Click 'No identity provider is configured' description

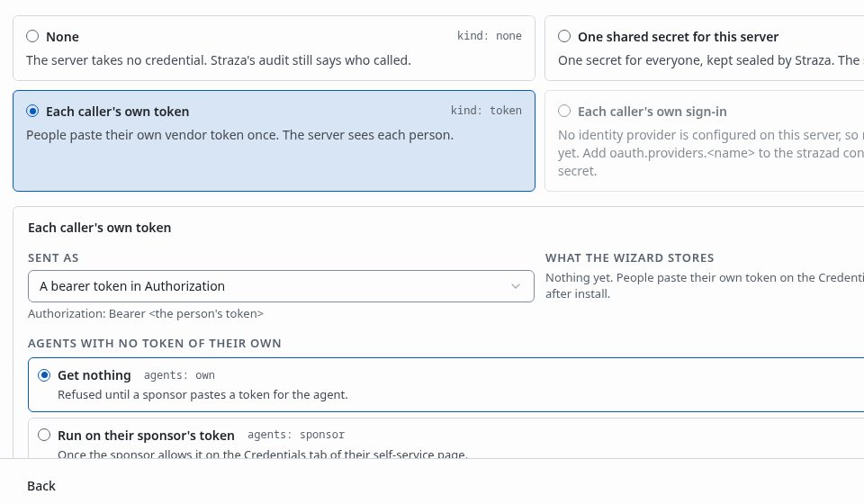(x=711, y=153)
